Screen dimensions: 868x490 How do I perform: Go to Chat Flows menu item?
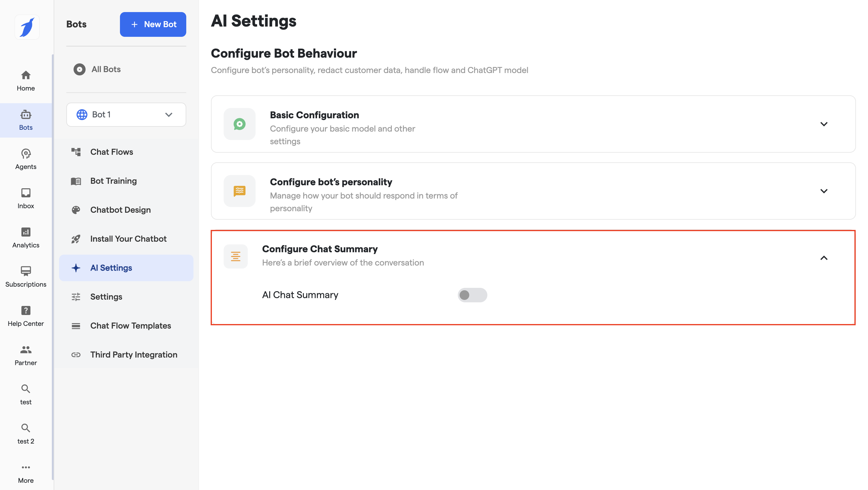(x=112, y=152)
